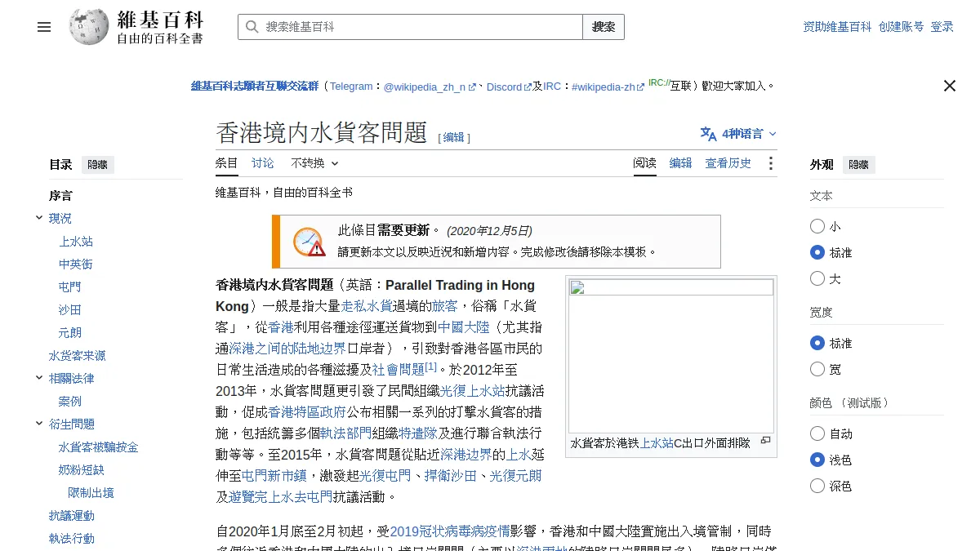The height and width of the screenshot is (551, 980).
Task: Open the 不转换 variant dropdown
Action: pos(314,163)
